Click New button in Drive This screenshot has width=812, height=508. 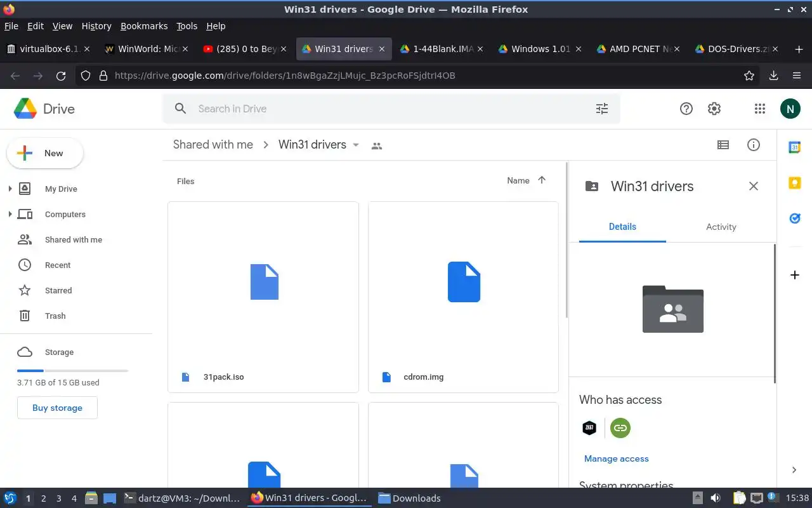[45, 153]
